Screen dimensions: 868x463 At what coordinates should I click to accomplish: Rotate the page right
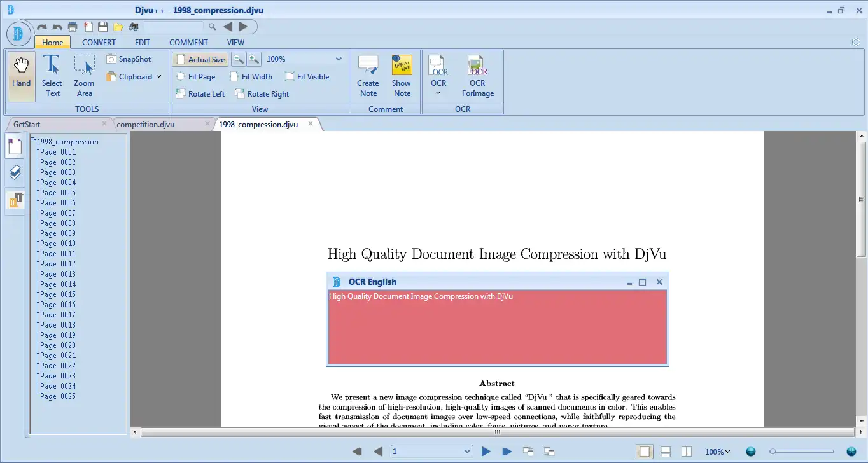pyautogui.click(x=262, y=94)
